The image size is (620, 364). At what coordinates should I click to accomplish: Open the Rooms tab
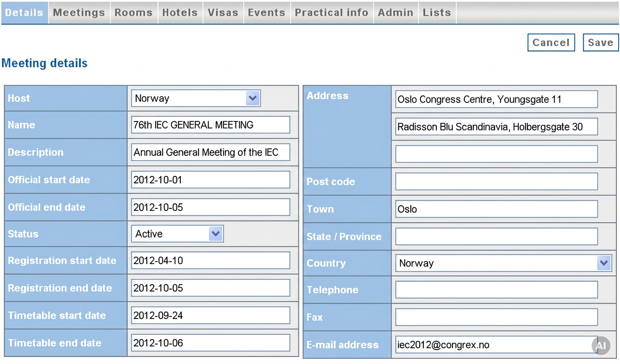pyautogui.click(x=134, y=13)
